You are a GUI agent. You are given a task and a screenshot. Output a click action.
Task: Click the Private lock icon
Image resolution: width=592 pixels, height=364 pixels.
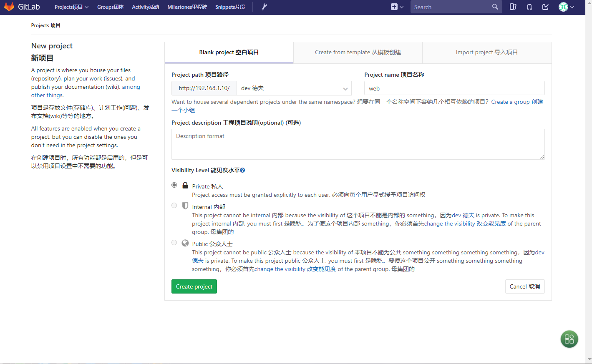[185, 185]
